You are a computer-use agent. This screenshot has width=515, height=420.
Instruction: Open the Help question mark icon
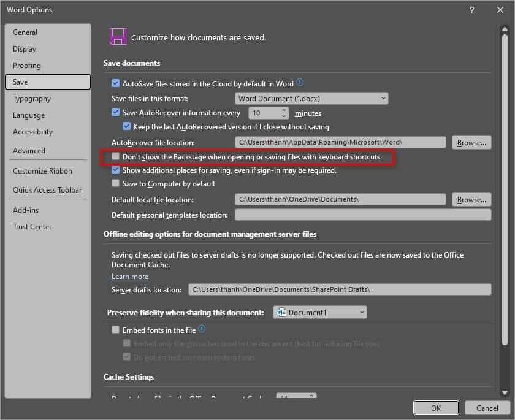click(471, 10)
